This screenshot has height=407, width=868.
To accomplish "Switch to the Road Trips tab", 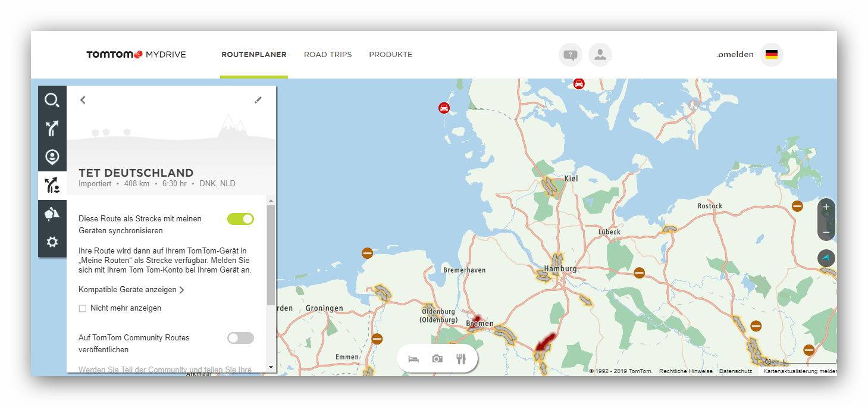I will click(327, 55).
